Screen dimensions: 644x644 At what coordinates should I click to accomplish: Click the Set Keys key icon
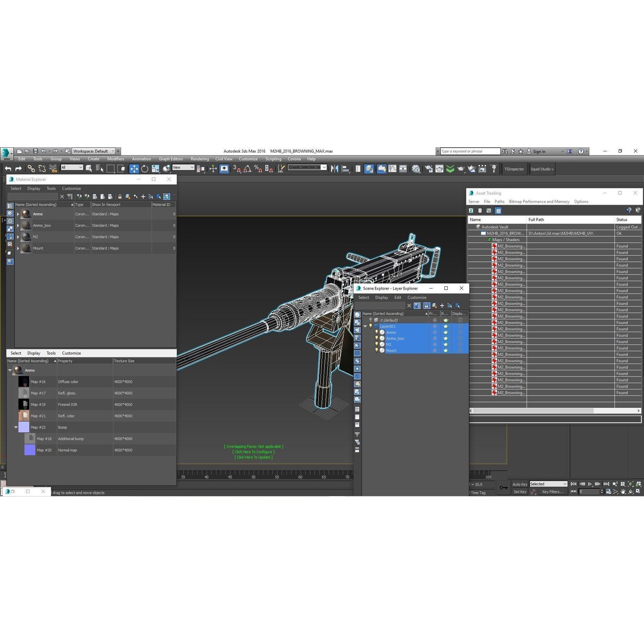[x=503, y=488]
